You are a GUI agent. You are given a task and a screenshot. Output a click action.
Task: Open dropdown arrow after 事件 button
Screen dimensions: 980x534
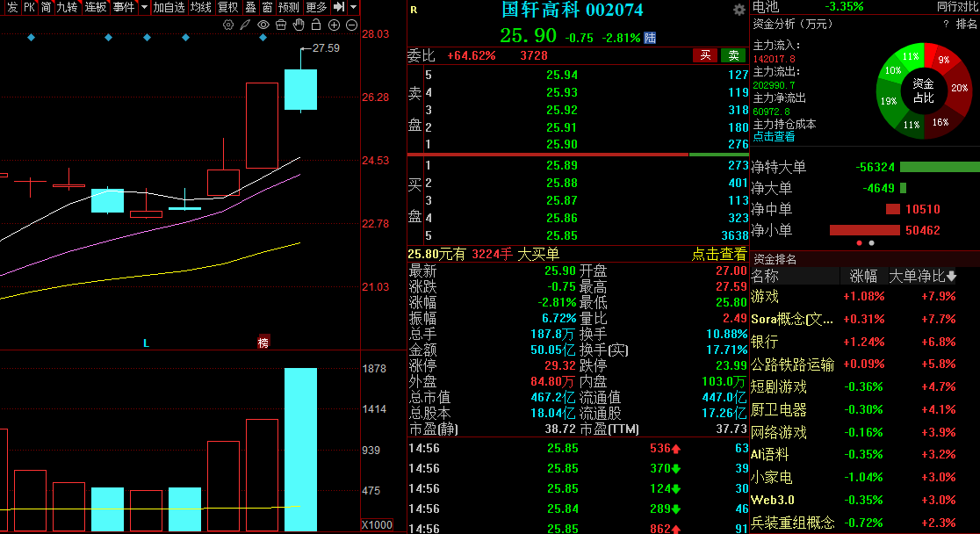point(144,7)
